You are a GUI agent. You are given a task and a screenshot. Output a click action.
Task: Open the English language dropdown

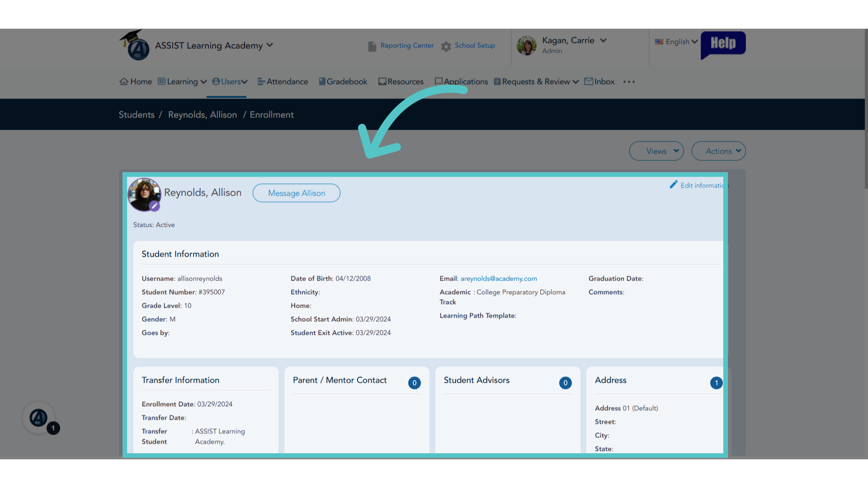coord(676,42)
